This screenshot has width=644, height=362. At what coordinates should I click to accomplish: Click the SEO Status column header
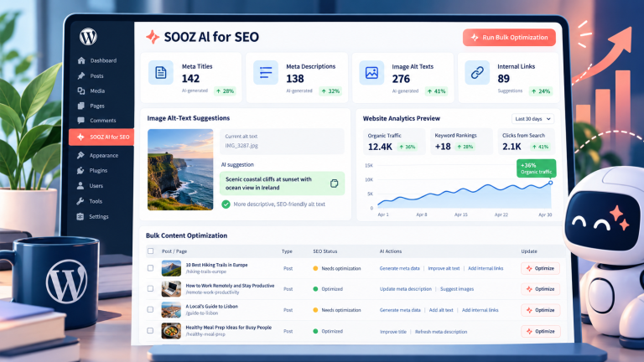click(325, 251)
